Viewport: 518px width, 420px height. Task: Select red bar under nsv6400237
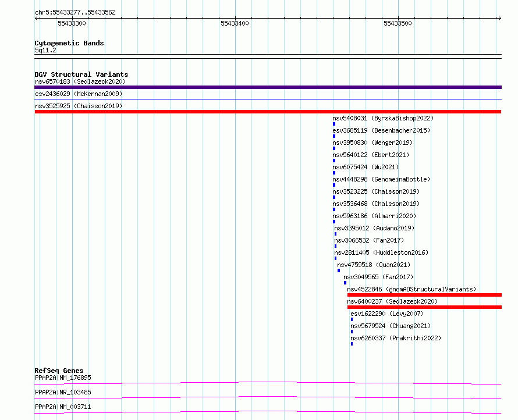tap(424, 307)
